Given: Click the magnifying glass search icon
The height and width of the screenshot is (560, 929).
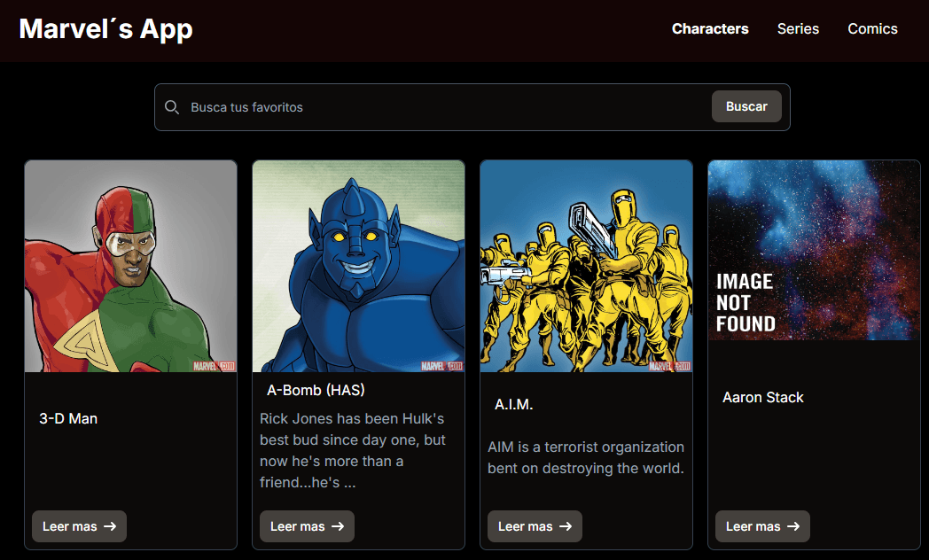Looking at the screenshot, I should [172, 107].
